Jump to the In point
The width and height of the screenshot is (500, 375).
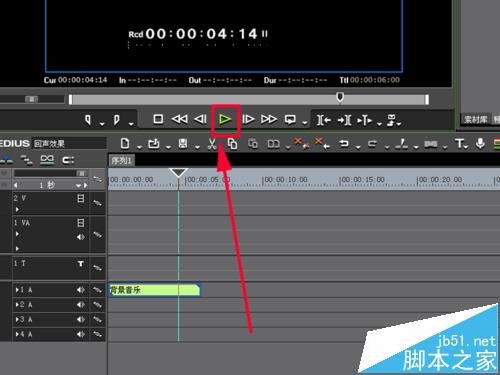tap(324, 120)
